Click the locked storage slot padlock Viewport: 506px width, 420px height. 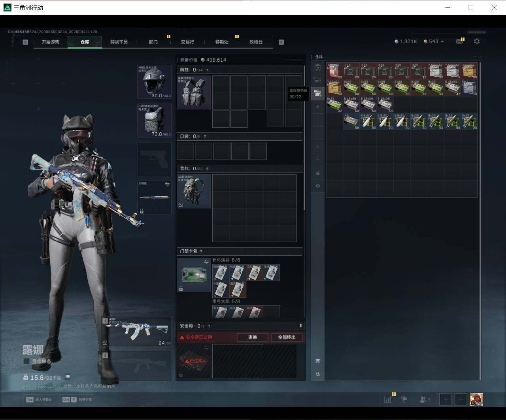[x=318, y=173]
